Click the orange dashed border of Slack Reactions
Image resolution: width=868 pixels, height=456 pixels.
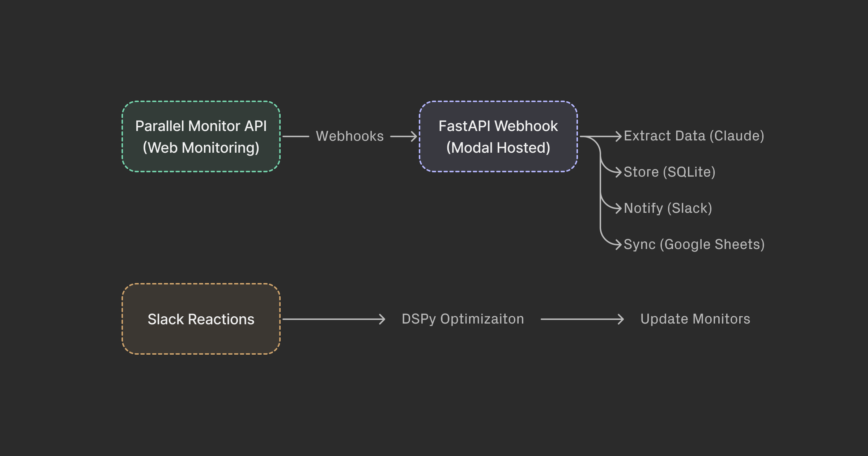[x=201, y=284]
